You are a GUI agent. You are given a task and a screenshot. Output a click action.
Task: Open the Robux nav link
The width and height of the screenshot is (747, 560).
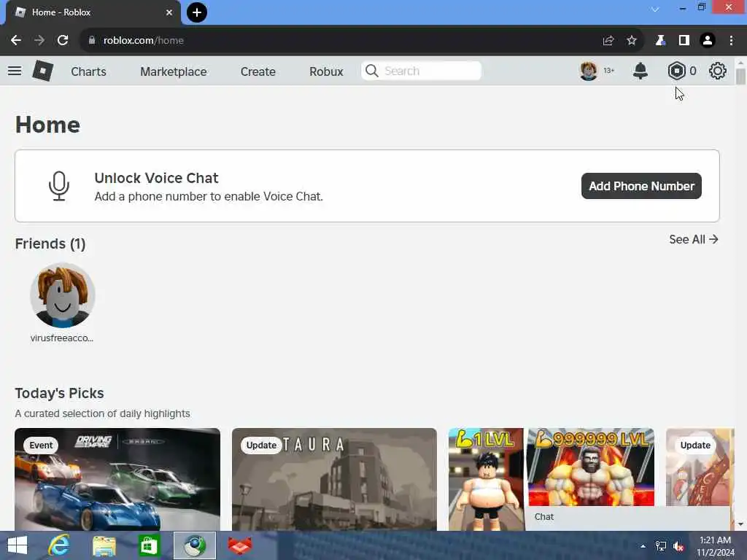click(326, 71)
